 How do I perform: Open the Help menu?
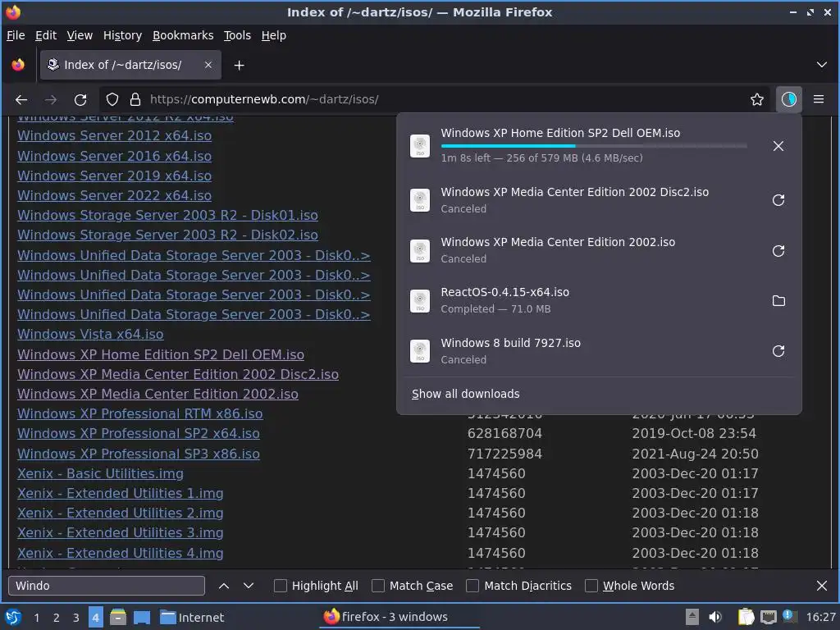(274, 35)
